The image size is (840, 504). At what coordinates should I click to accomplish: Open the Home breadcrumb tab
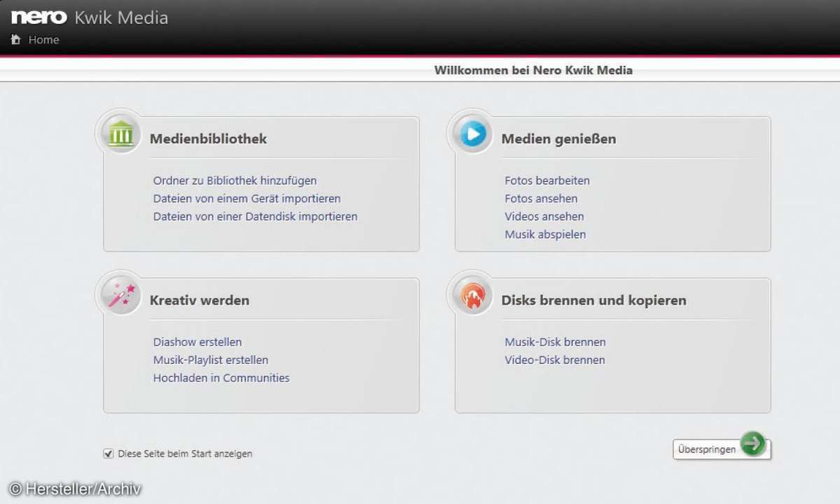coord(43,40)
